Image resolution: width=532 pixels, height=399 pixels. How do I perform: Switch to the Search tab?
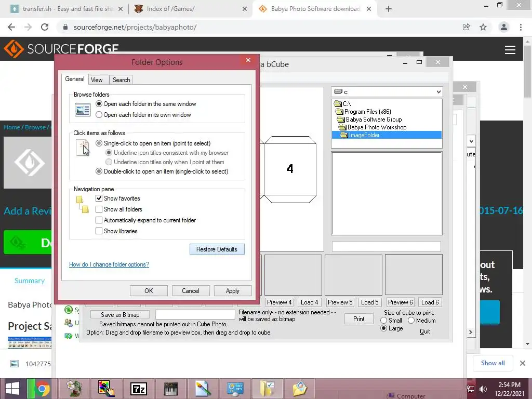click(121, 79)
